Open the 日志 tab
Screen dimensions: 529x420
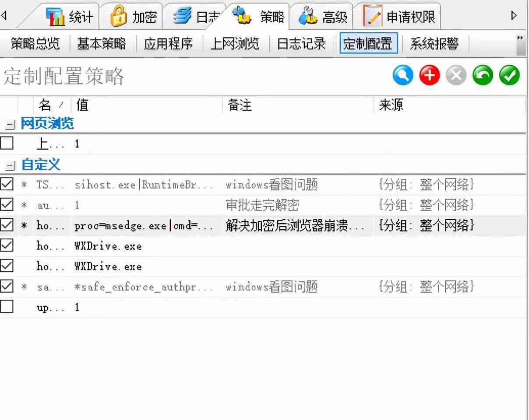pos(196,17)
